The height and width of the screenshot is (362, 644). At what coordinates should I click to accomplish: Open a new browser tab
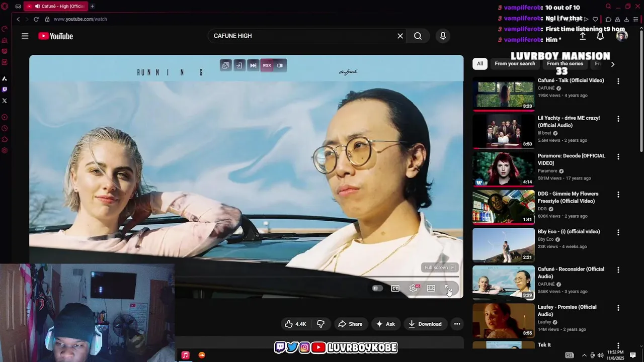tap(92, 6)
